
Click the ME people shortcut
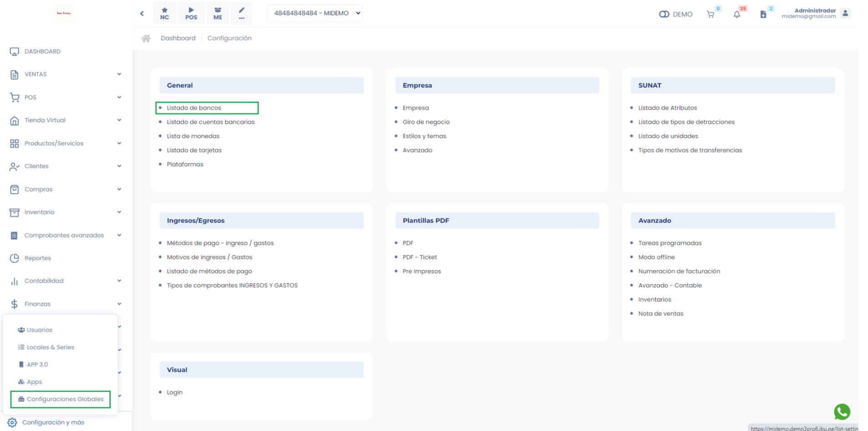tap(218, 13)
